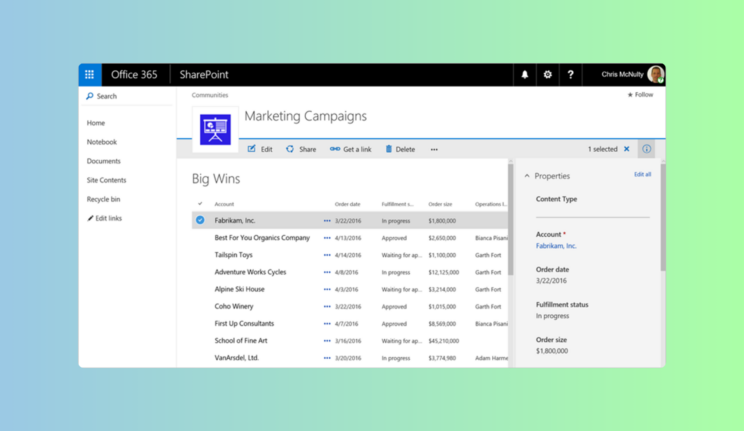
Task: Click the Search input field
Action: click(x=127, y=96)
